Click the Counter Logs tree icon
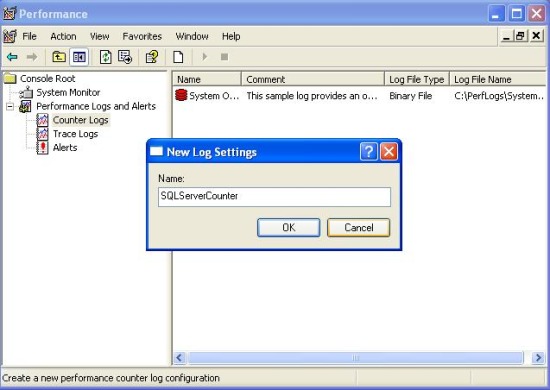 point(42,120)
